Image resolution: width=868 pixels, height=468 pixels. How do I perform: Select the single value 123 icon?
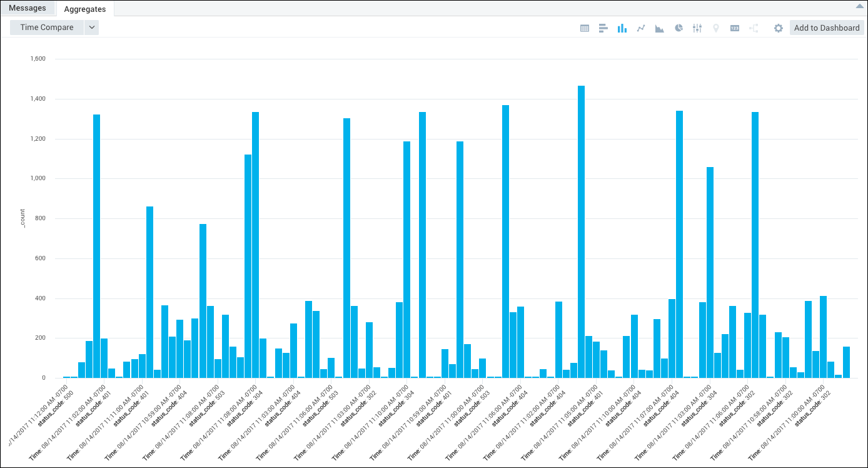tap(735, 28)
